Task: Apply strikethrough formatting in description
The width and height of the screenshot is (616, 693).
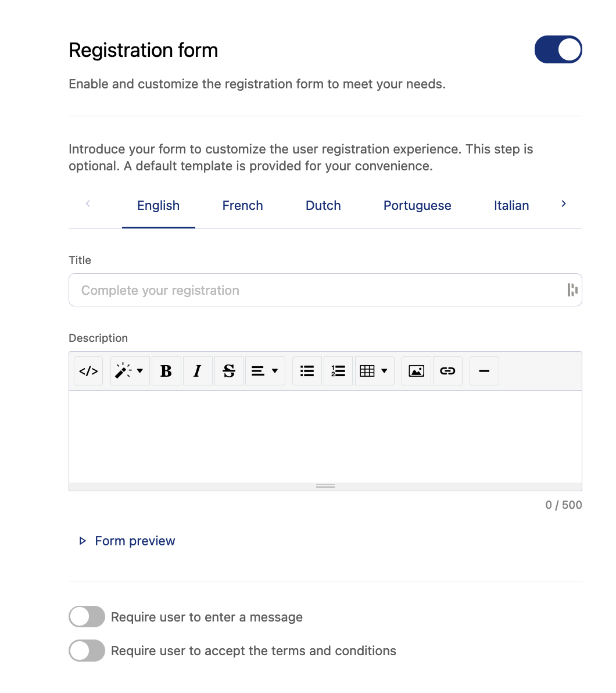Action: pyautogui.click(x=229, y=371)
